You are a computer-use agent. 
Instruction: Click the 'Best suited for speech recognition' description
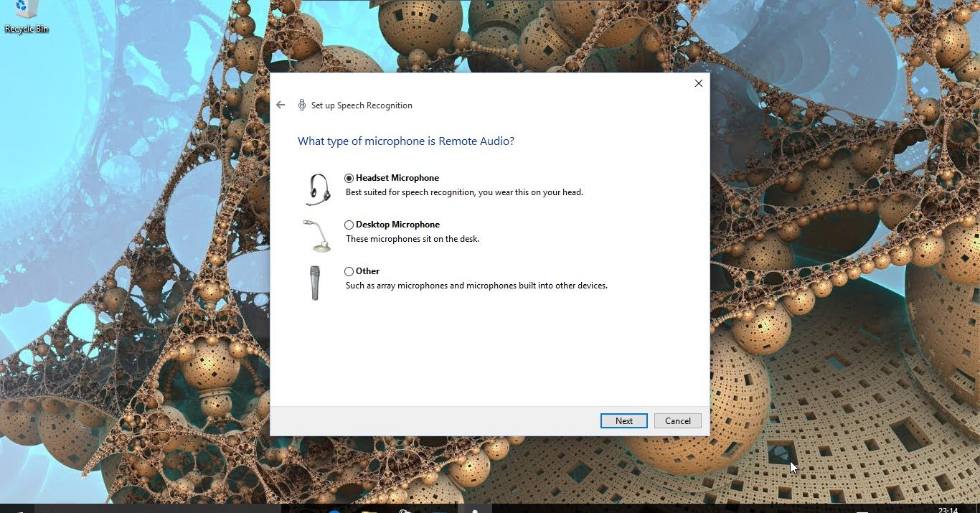pyautogui.click(x=464, y=192)
